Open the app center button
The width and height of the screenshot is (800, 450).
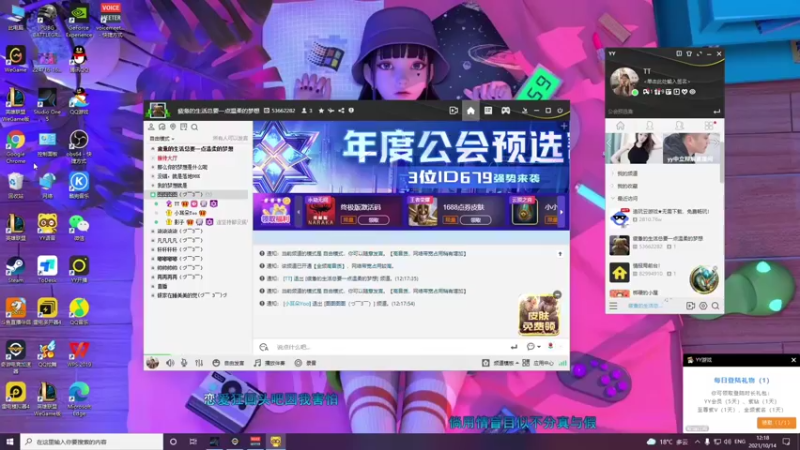pos(539,363)
